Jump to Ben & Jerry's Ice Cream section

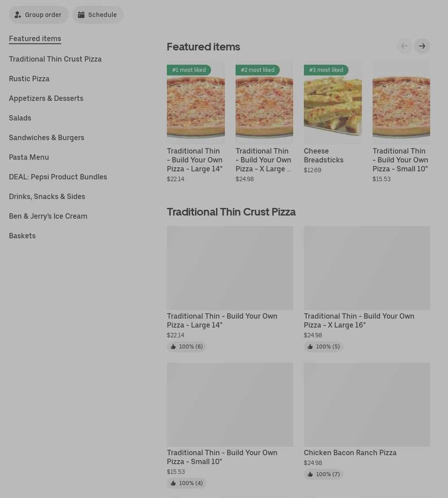(x=48, y=216)
